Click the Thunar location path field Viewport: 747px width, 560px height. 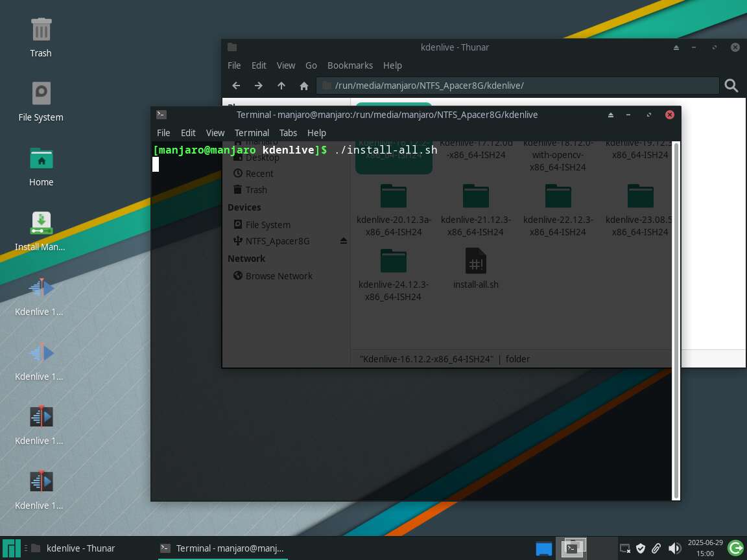[x=519, y=86]
